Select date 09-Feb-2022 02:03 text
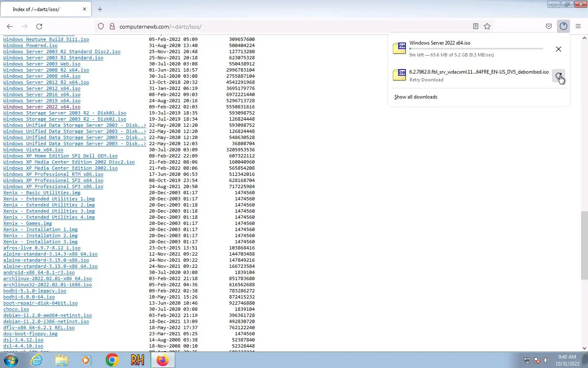Screen dimensions: 588x368 pyautogui.click(x=173, y=107)
